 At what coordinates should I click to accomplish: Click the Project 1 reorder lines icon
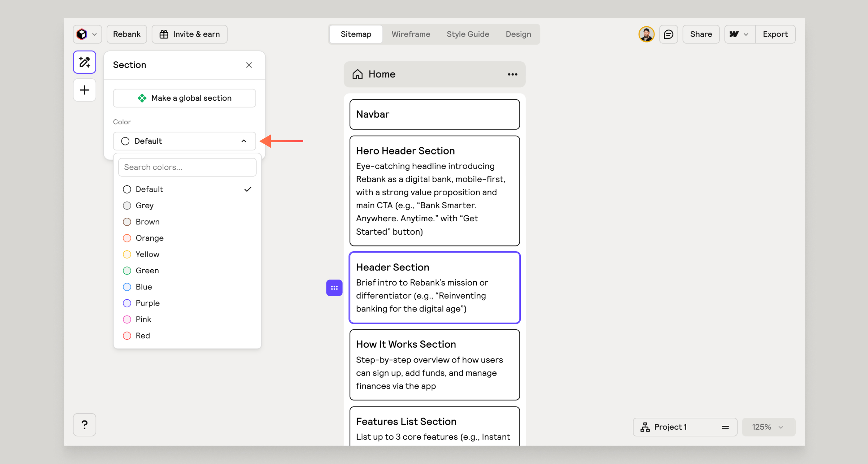[725, 427]
